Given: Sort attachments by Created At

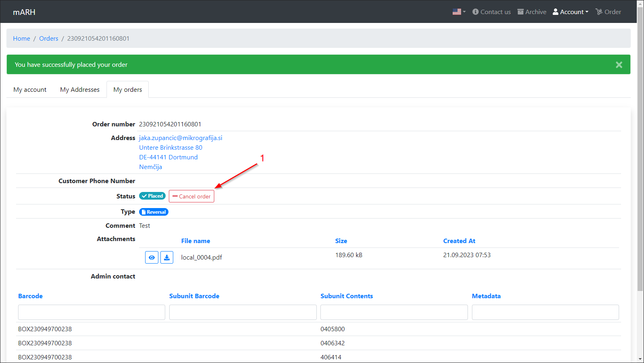Looking at the screenshot, I should pos(459,241).
